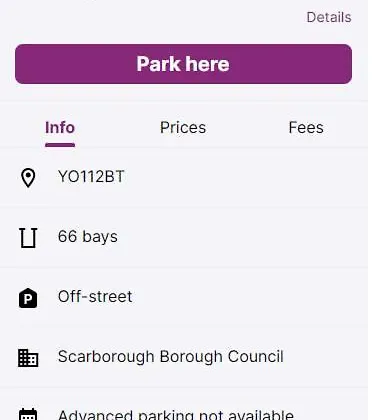Switch to the Prices tab
Image resolution: width=374 pixels, height=420 pixels.
point(183,128)
